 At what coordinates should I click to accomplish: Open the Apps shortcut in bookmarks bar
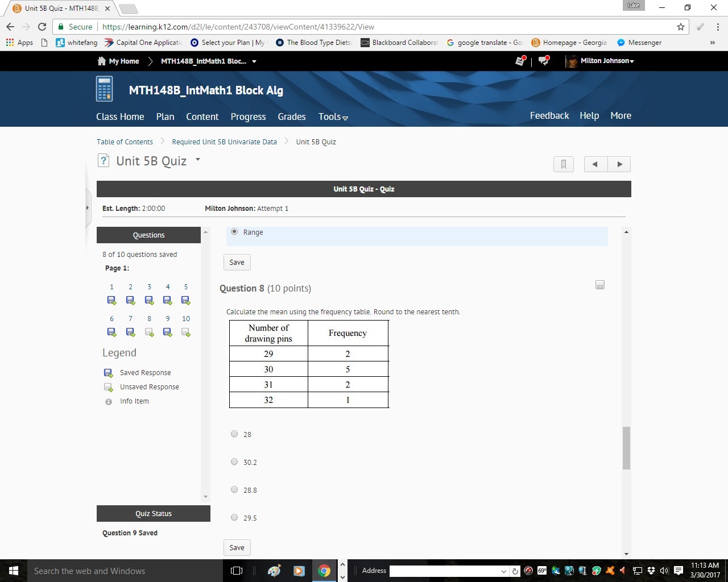coord(19,43)
